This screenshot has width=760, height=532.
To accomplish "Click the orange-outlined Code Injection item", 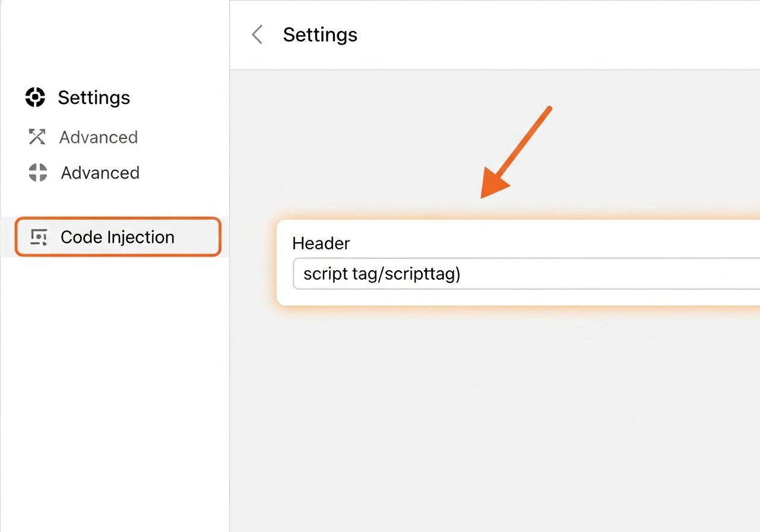I will coord(117,237).
